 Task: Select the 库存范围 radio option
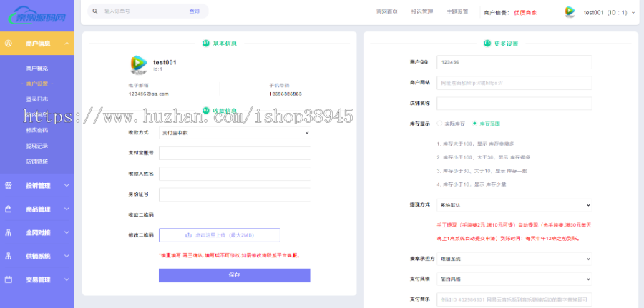tap(474, 124)
